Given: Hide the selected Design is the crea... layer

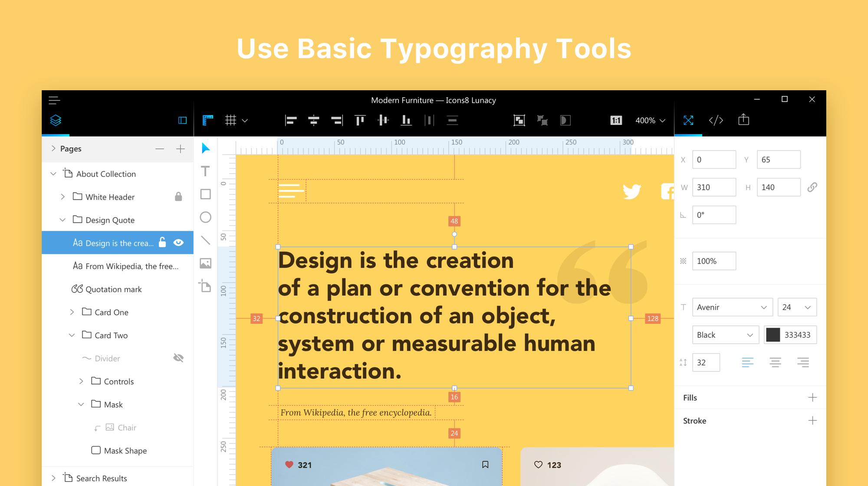Looking at the screenshot, I should pos(178,243).
